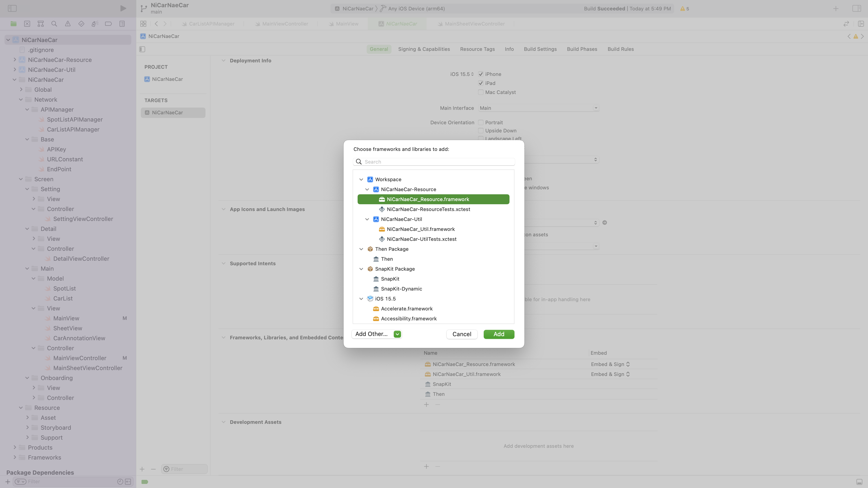Click the yellow warnings badge in toolbar
This screenshot has height=488, width=868.
coord(684,9)
